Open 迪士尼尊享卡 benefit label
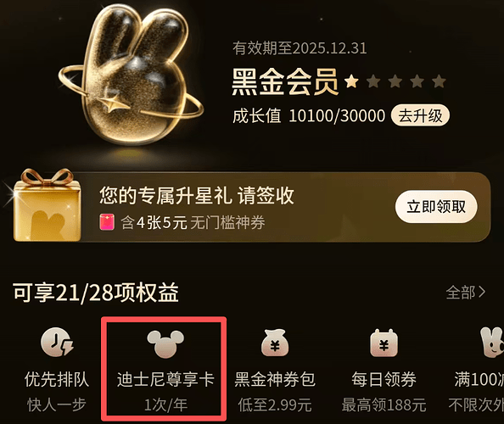 click(165, 379)
